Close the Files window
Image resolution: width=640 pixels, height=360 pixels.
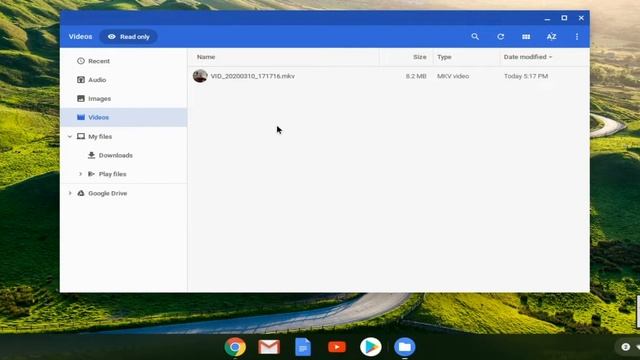(x=581, y=18)
